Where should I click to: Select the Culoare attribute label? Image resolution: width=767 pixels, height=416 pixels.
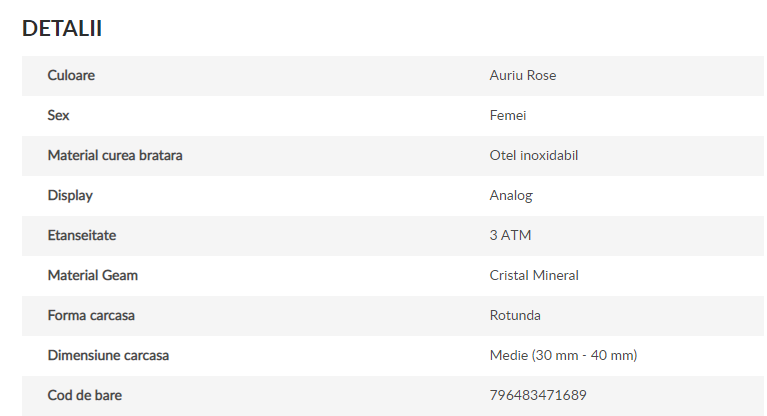pyautogui.click(x=71, y=75)
